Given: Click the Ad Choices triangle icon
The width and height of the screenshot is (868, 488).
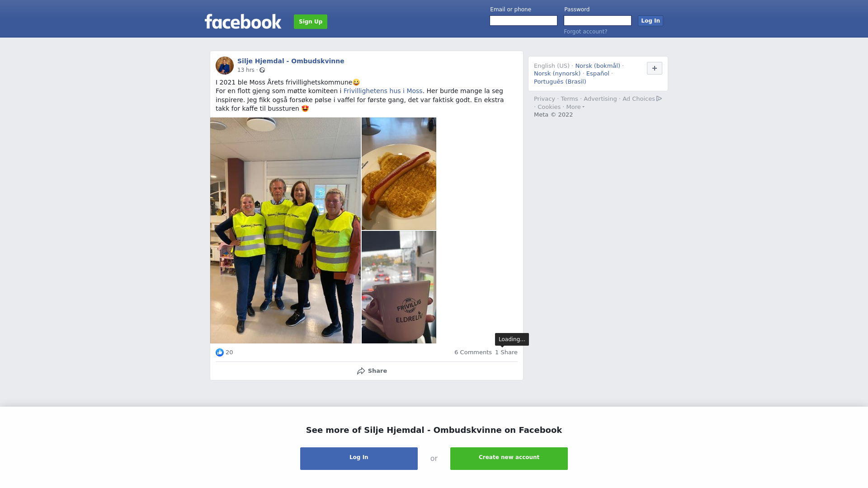Looking at the screenshot, I should [659, 99].
